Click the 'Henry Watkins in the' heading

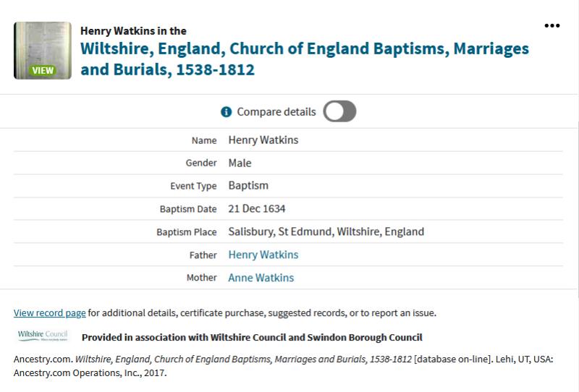pyautogui.click(x=133, y=31)
